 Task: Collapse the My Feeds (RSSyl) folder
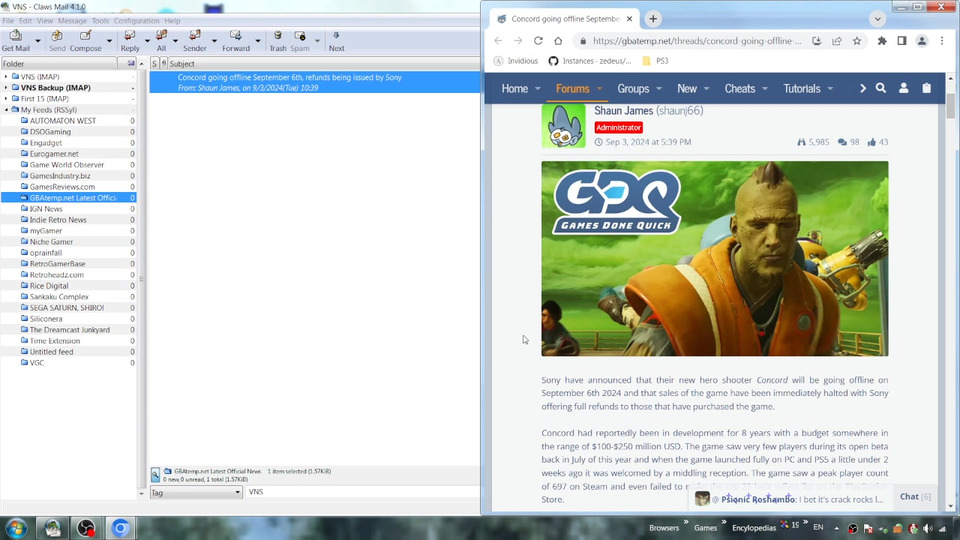coord(6,110)
